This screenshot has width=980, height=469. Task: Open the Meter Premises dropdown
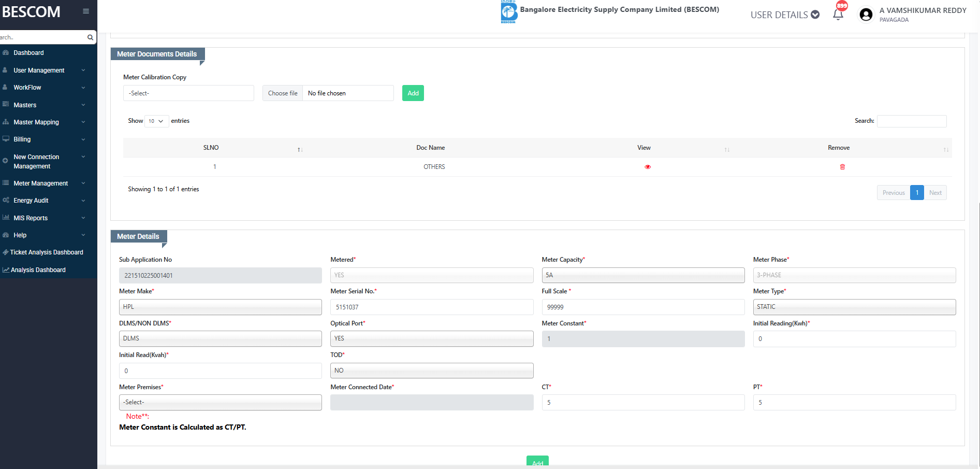[x=221, y=402]
